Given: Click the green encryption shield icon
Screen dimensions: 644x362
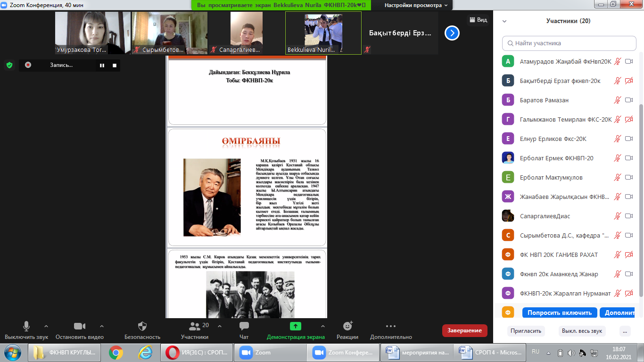Looking at the screenshot, I should tap(9, 65).
